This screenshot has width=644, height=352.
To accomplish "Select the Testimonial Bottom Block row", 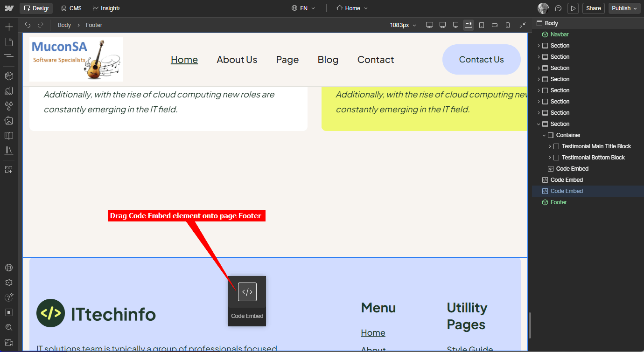I will 588,158.
